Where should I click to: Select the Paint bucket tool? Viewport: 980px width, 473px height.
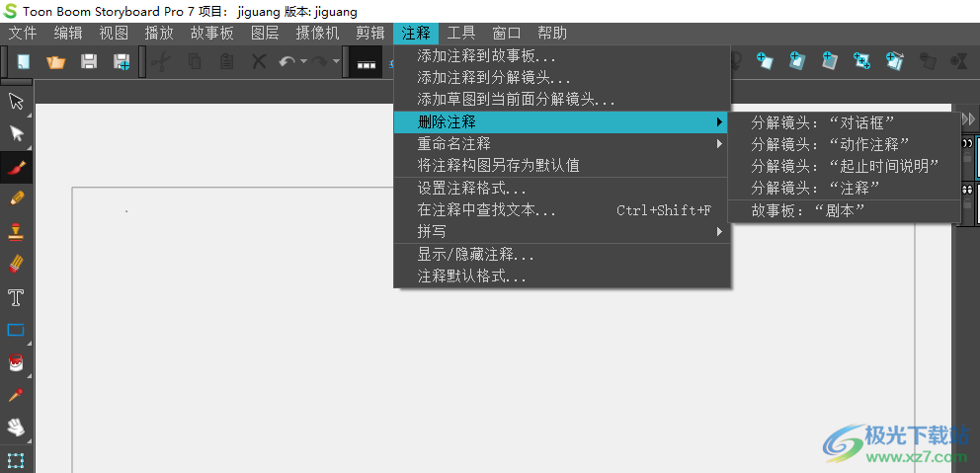point(16,361)
